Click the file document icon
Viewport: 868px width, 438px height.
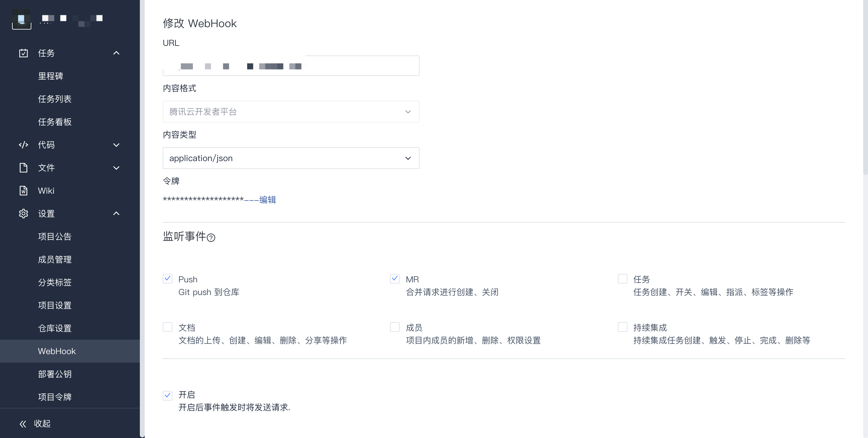pyautogui.click(x=23, y=168)
